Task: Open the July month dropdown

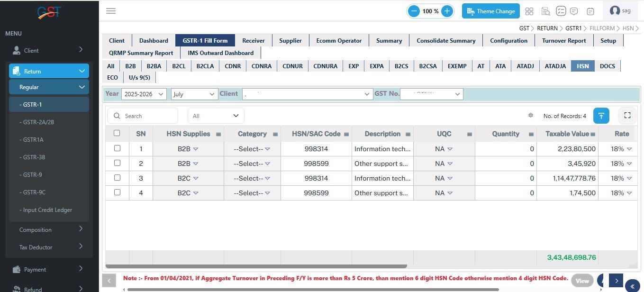Action: click(194, 94)
